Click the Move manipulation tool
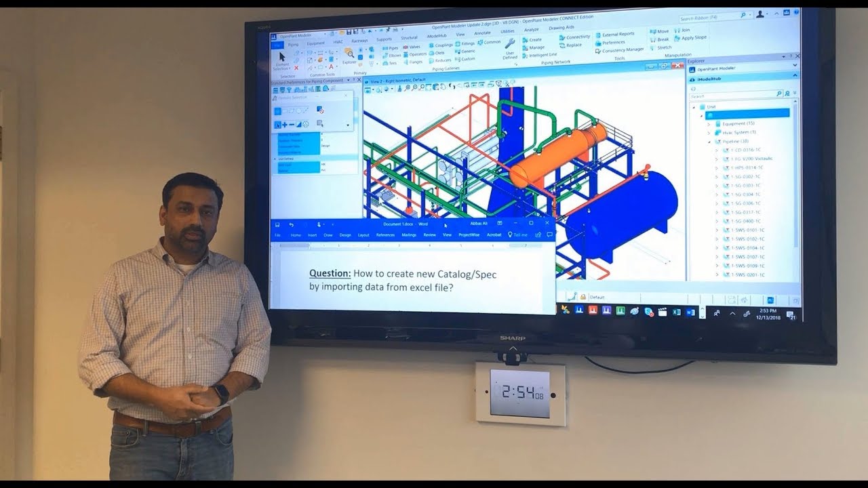 pyautogui.click(x=659, y=32)
